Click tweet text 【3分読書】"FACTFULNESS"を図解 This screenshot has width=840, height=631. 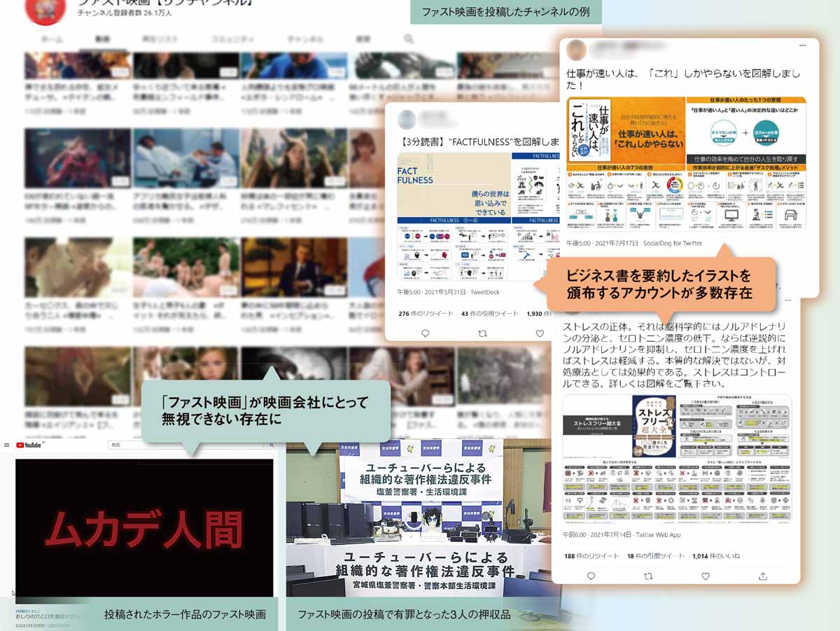(478, 141)
